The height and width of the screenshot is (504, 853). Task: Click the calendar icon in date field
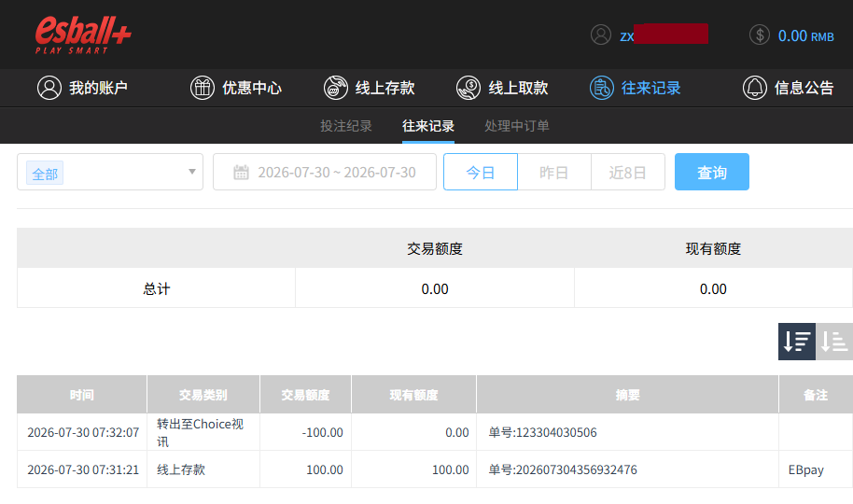coord(241,172)
